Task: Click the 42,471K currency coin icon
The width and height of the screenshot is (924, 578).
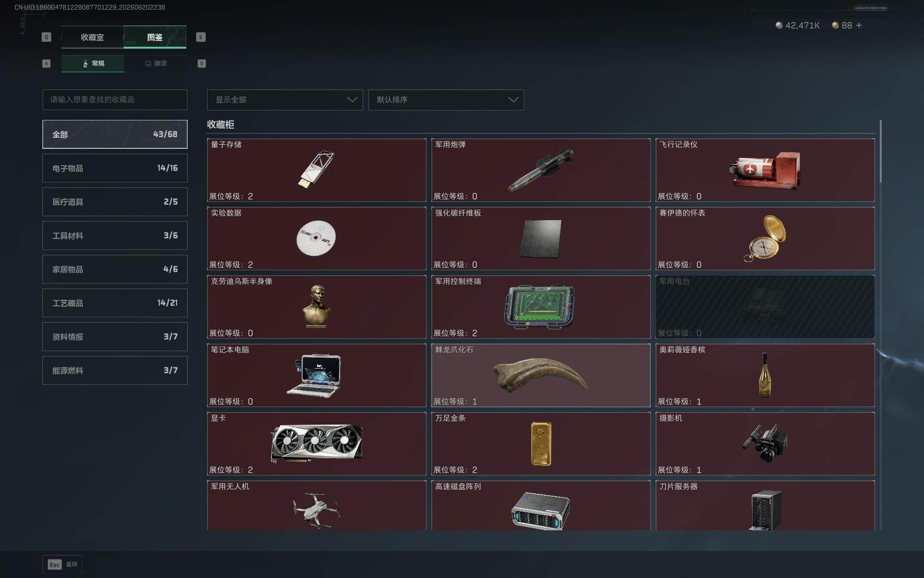Action: pyautogui.click(x=779, y=25)
